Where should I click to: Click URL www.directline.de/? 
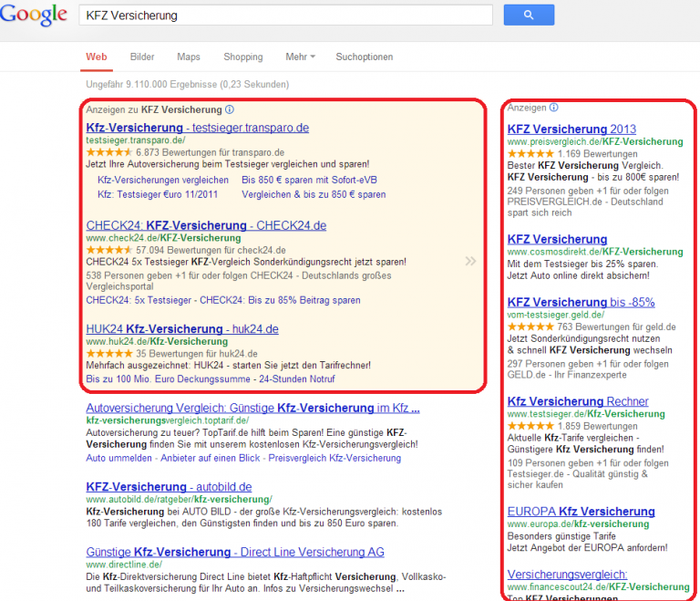(124, 565)
